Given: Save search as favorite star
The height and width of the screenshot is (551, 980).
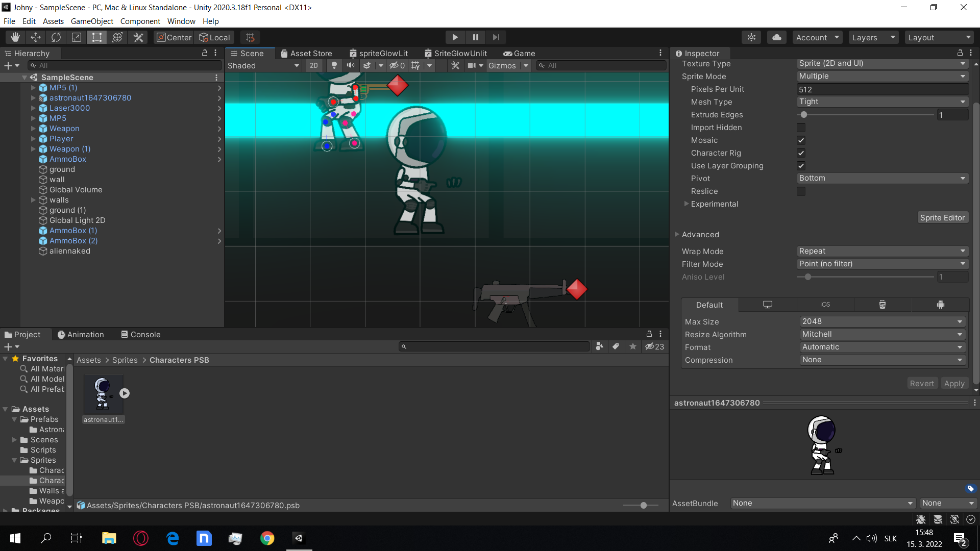Looking at the screenshot, I should click(x=633, y=346).
